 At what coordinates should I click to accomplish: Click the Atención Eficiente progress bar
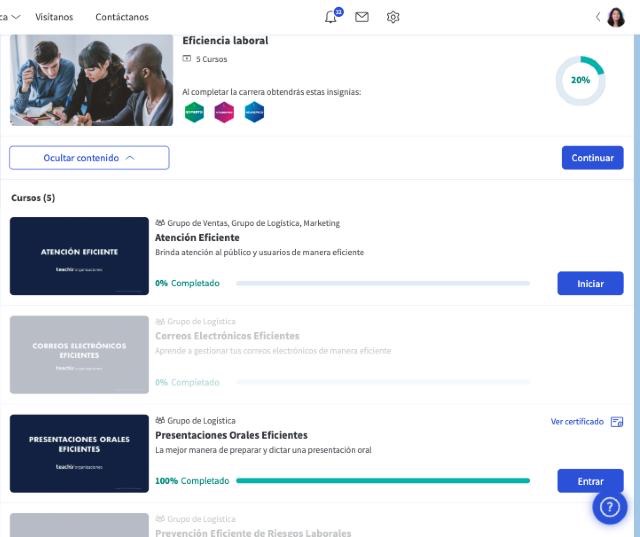pyautogui.click(x=383, y=283)
